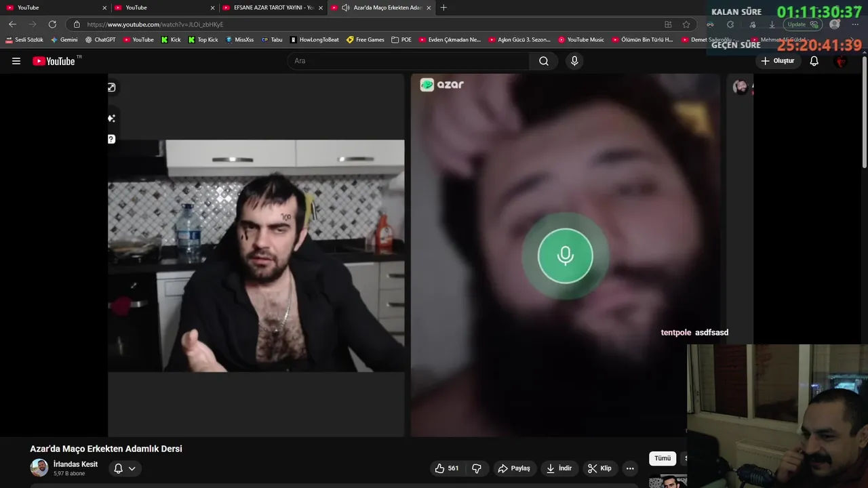Start voice search with microphone icon

tap(574, 61)
